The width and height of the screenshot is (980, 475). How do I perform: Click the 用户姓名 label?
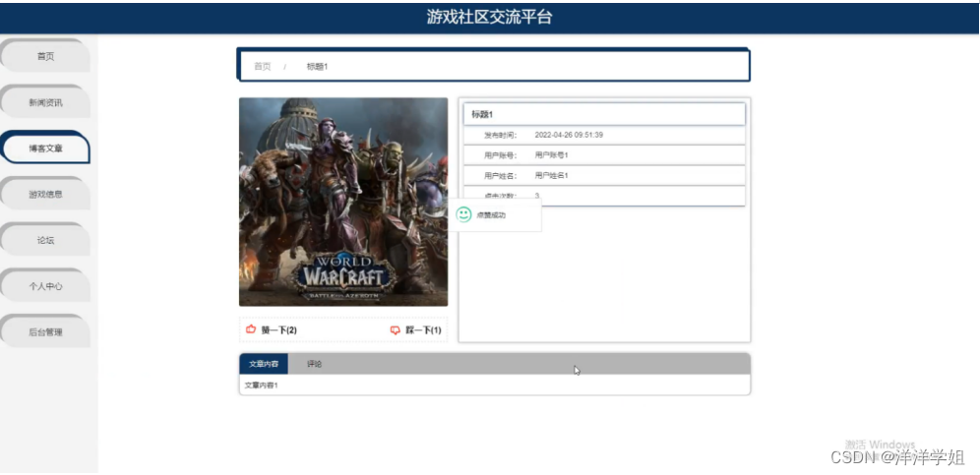click(x=500, y=176)
